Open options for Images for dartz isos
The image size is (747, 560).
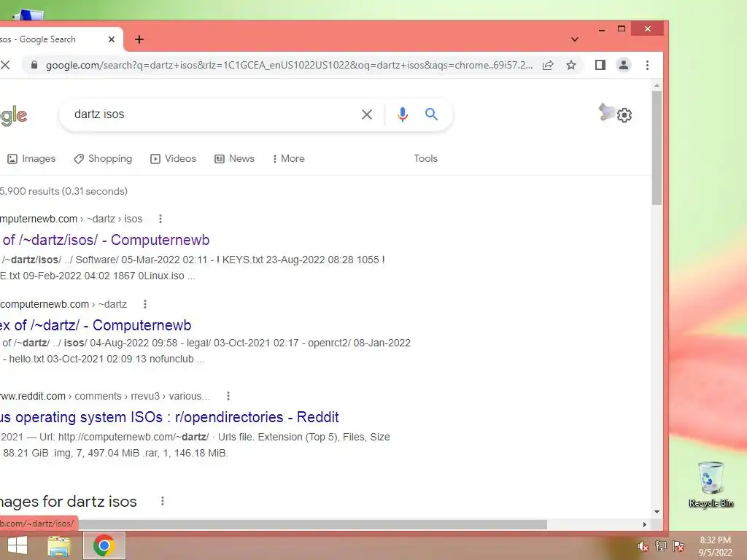coord(163,501)
